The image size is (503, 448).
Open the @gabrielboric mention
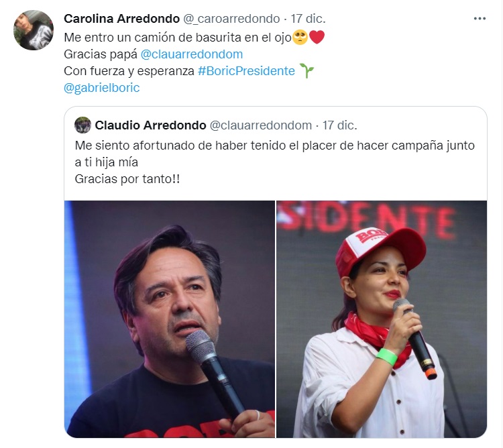102,88
